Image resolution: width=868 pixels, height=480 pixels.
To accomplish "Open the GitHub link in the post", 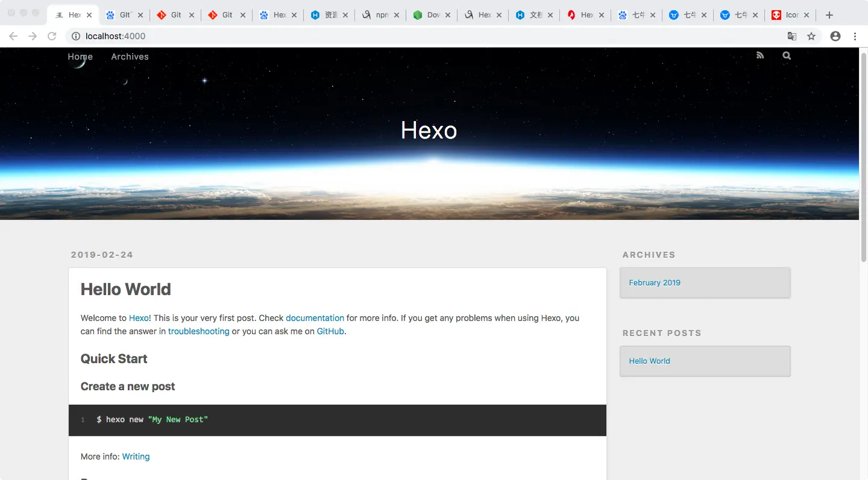I will click(x=330, y=331).
